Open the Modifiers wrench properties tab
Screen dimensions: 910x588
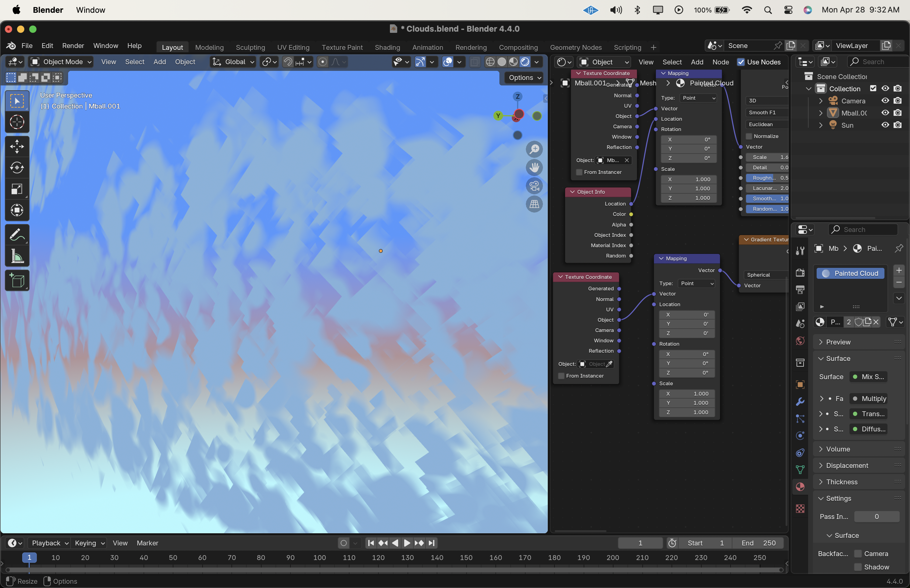(800, 402)
